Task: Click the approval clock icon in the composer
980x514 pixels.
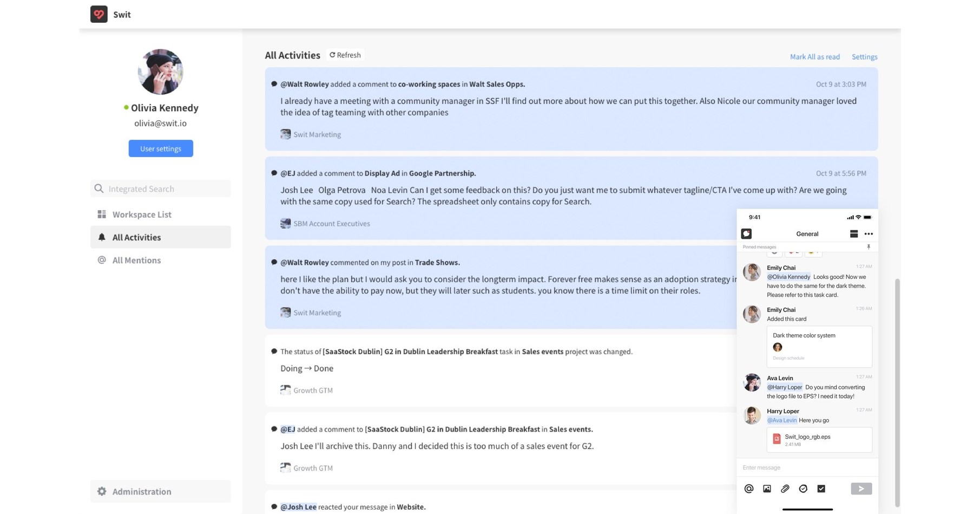Action: 803,488
